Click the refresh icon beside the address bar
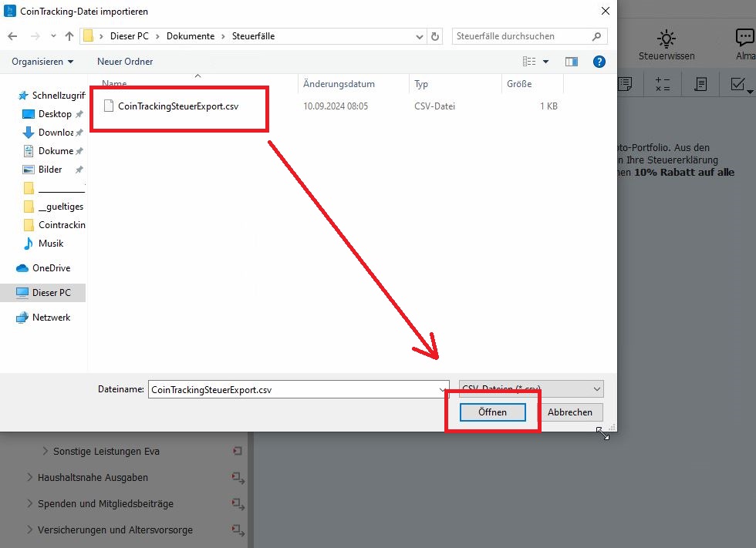The width and height of the screenshot is (756, 548). 436,36
